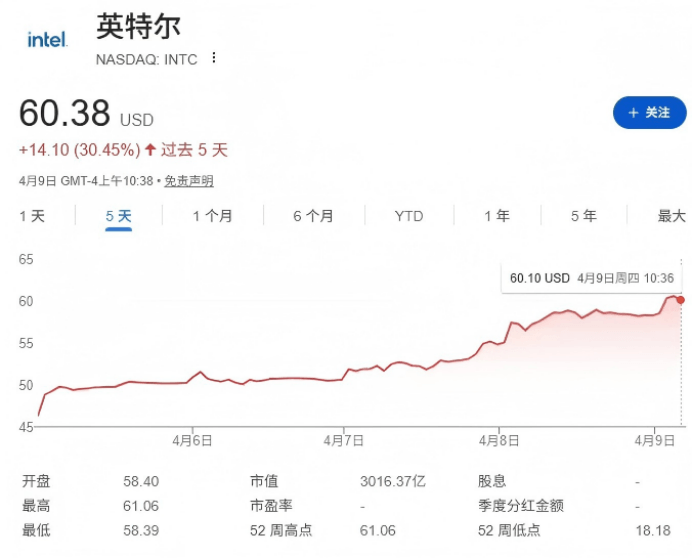This screenshot has height=558, width=693.
Task: Click the red data point on chart
Action: click(680, 299)
